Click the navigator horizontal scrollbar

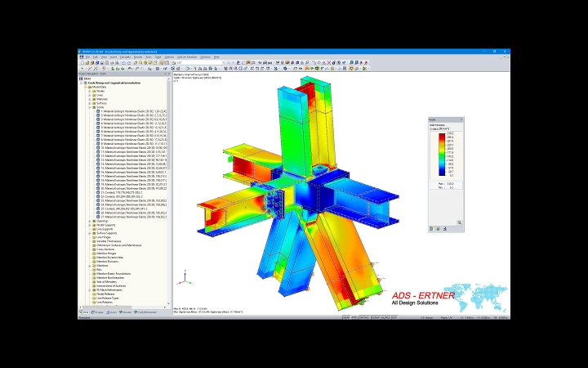point(107,307)
